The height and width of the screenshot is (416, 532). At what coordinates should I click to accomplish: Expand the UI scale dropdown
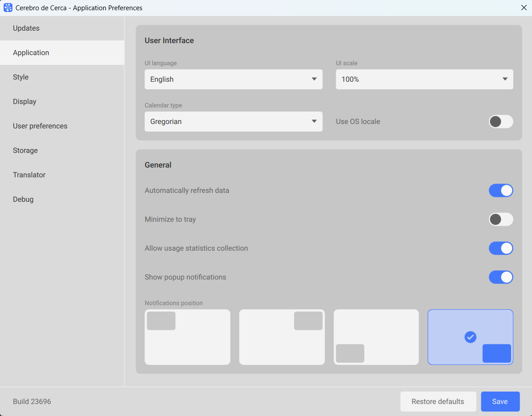424,79
